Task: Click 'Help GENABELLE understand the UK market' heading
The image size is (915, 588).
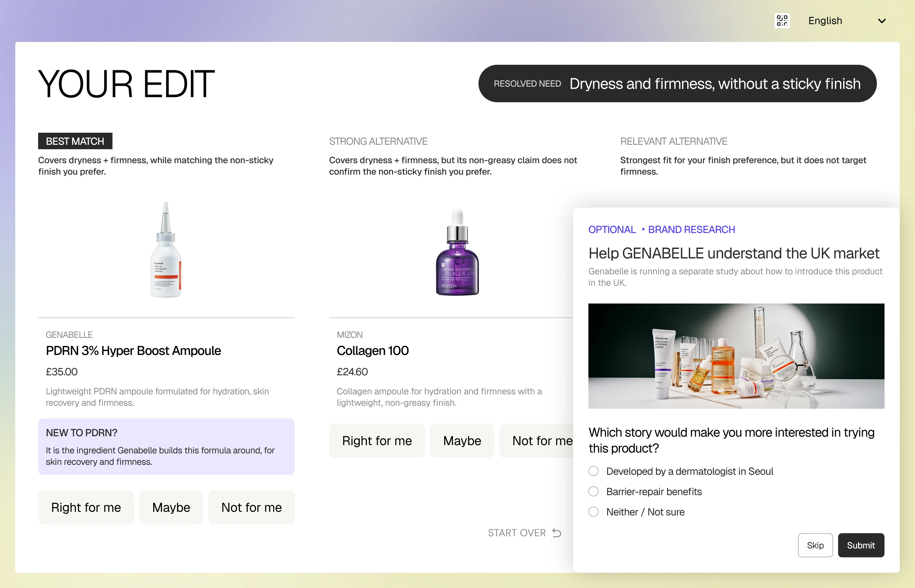Action: (x=734, y=253)
